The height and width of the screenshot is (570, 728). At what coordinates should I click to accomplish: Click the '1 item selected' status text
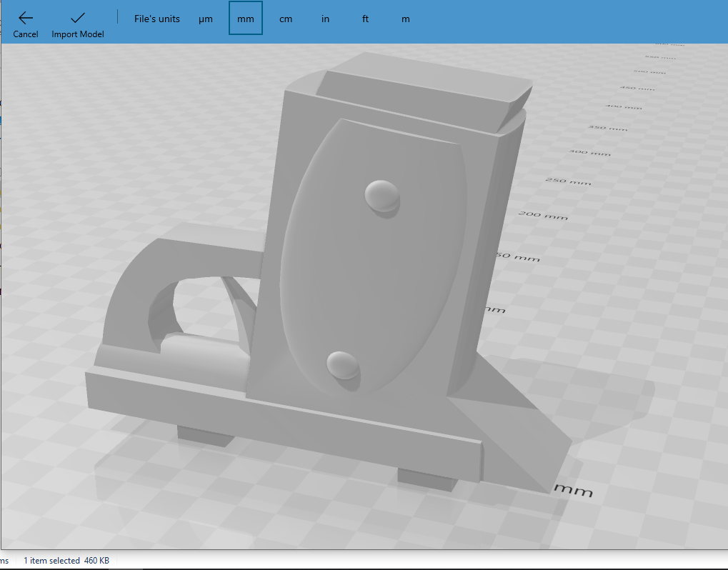click(53, 561)
